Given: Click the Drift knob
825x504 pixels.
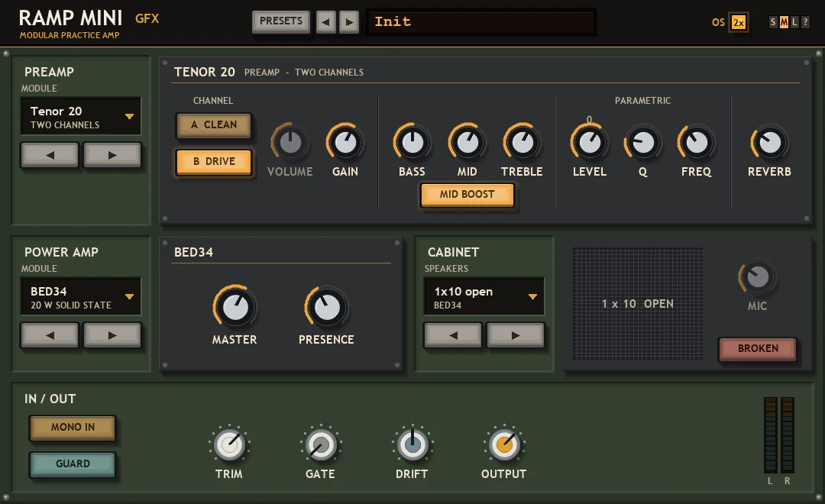Looking at the screenshot, I should point(412,444).
